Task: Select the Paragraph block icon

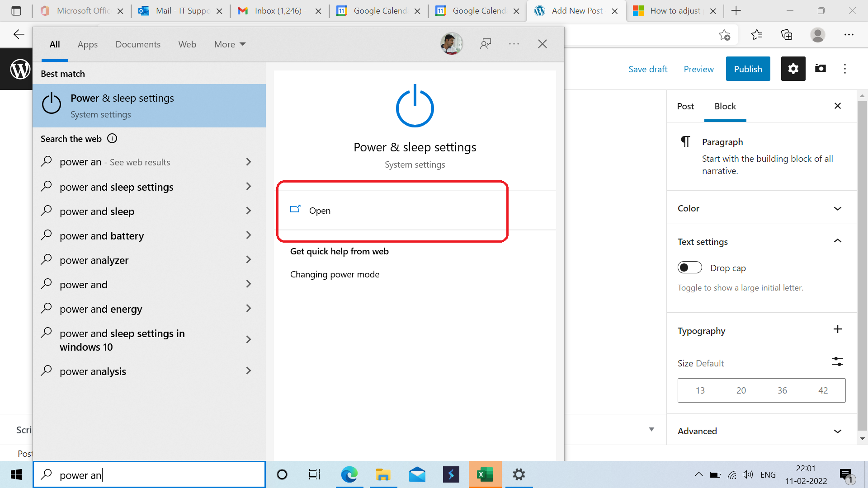Action: coord(685,141)
